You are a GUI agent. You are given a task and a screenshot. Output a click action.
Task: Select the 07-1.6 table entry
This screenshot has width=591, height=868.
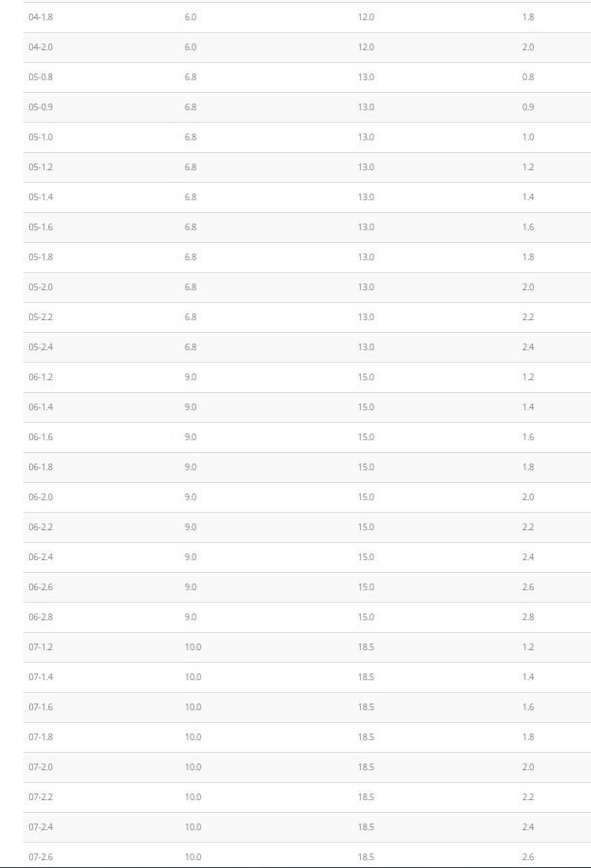click(x=41, y=707)
